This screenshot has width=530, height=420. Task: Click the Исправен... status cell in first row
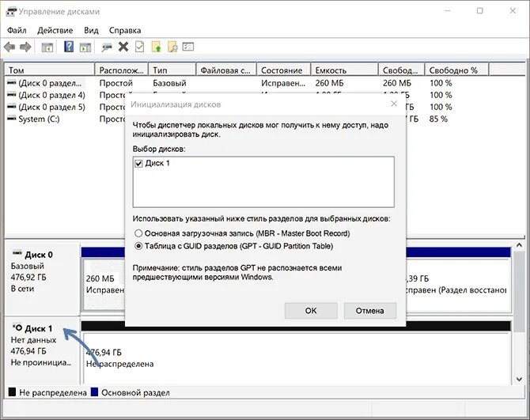tap(283, 83)
